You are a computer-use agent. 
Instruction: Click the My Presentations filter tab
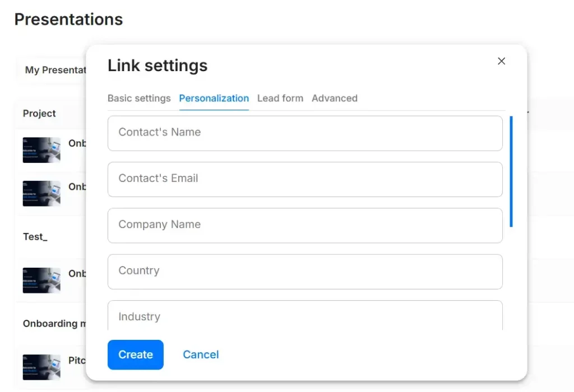click(x=55, y=71)
